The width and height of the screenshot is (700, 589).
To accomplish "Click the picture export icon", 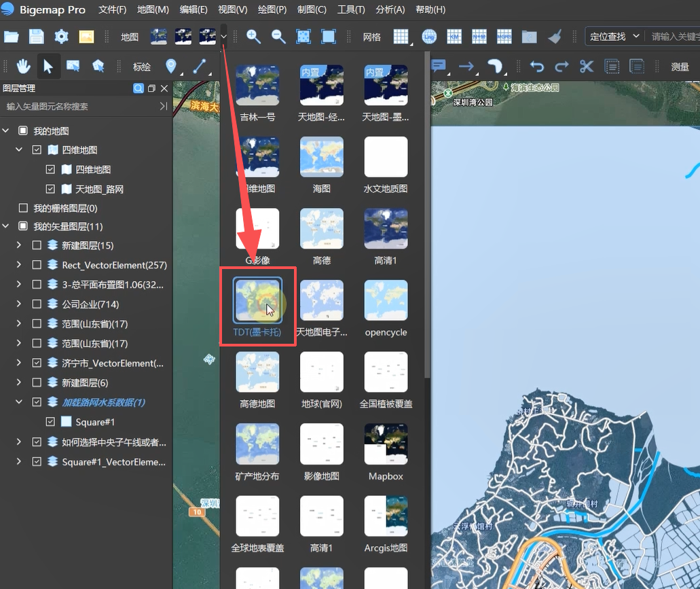I will coord(86,37).
